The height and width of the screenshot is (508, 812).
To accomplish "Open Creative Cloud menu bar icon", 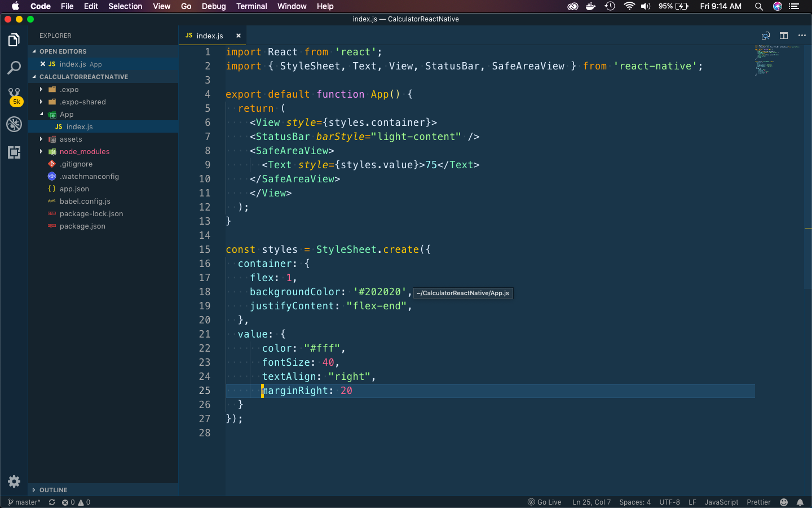I will click(573, 6).
